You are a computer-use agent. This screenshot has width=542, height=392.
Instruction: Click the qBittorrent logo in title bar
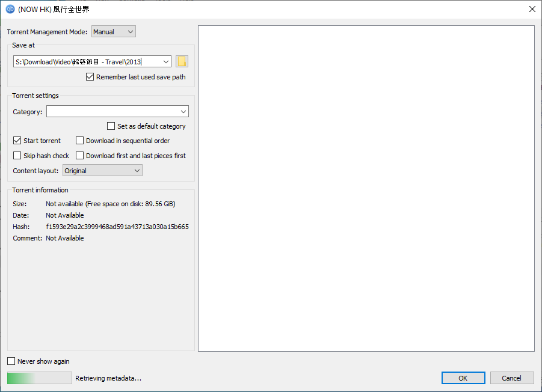coord(10,9)
